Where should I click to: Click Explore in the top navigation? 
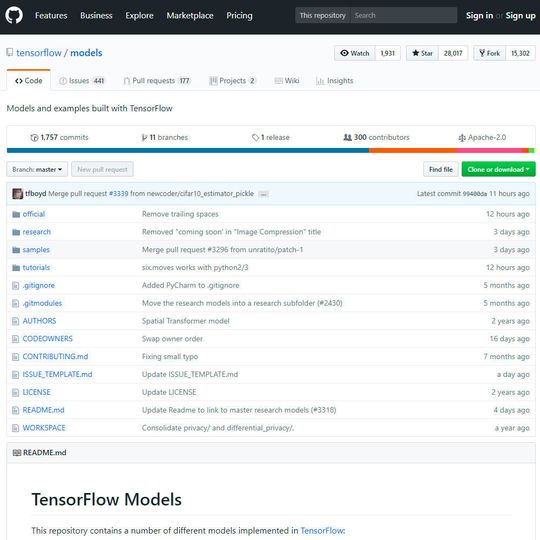coord(139,15)
